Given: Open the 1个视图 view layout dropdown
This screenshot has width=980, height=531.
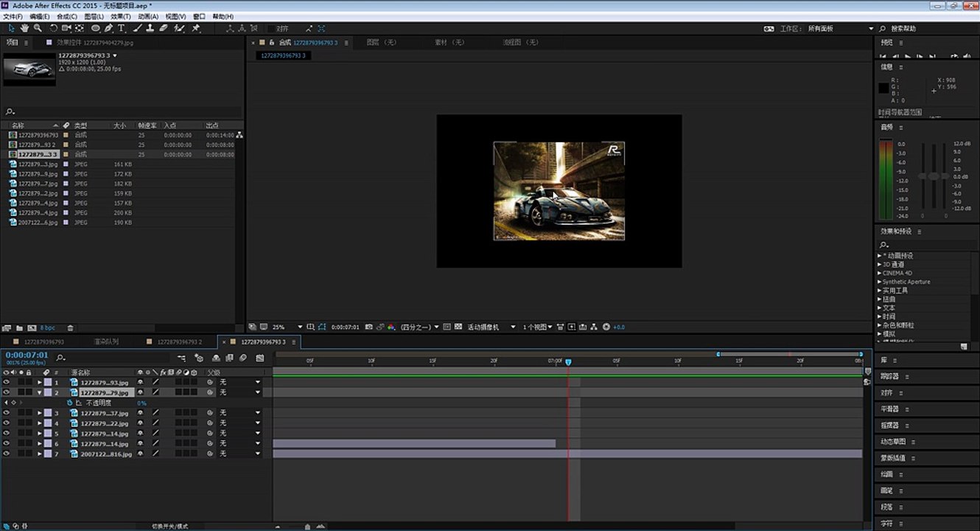Looking at the screenshot, I should (538, 327).
